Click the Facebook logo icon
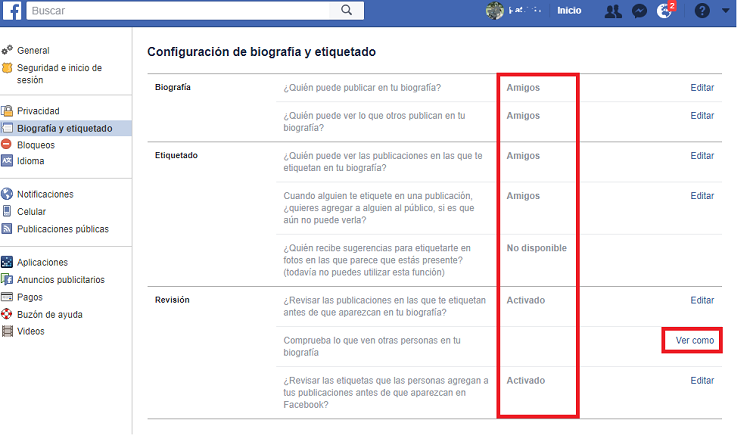 12,11
